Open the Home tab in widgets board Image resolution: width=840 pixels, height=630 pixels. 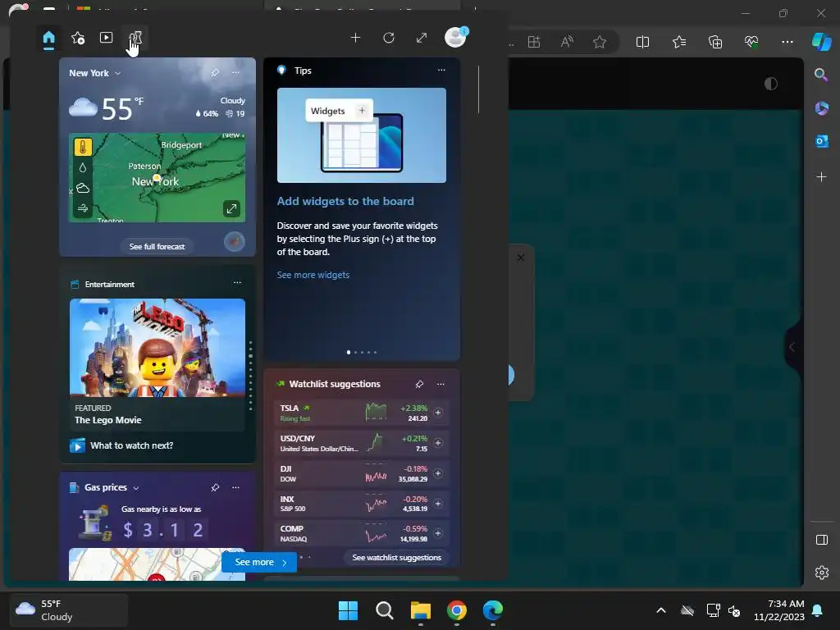[48, 38]
